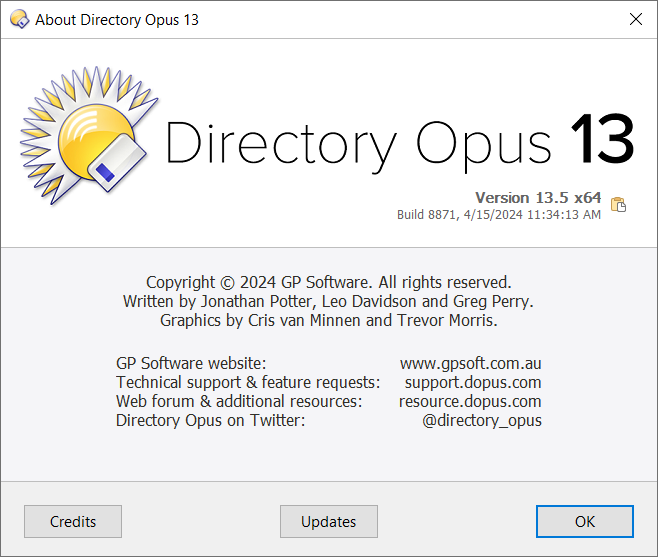Visit the support.dopus.com link
Image resolution: width=658 pixels, height=557 pixels.
point(473,382)
